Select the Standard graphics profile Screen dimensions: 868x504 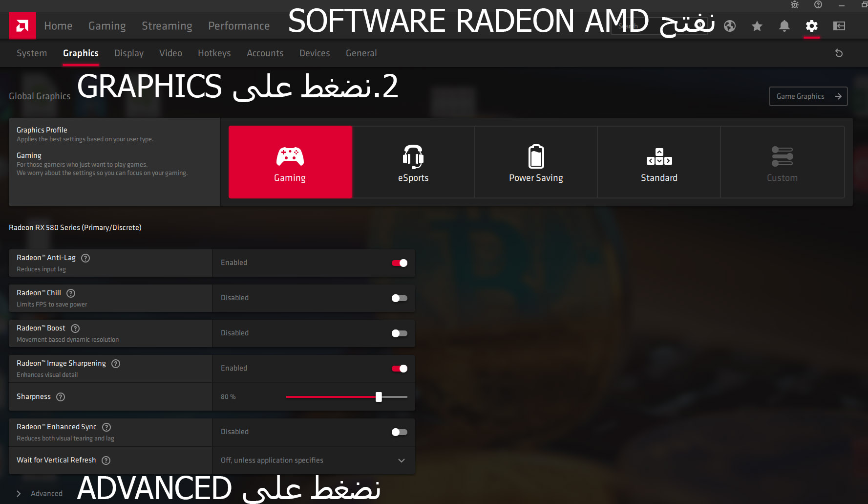tap(659, 162)
